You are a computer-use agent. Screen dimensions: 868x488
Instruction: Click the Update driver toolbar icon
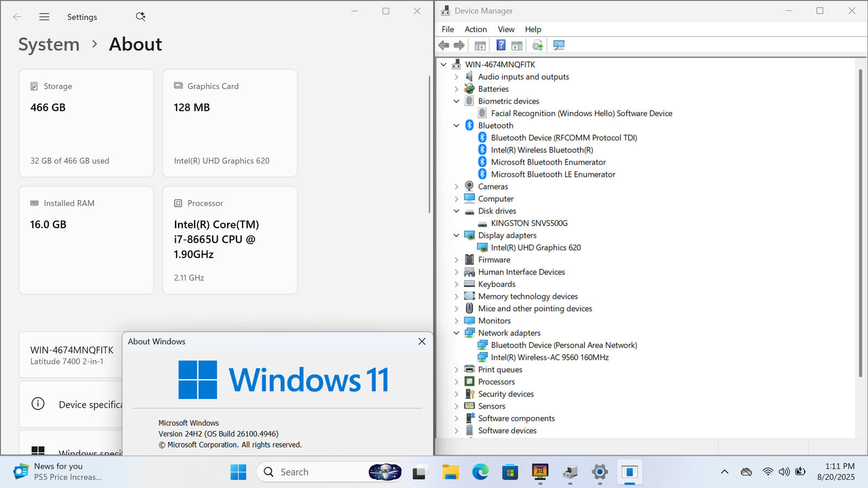point(538,45)
